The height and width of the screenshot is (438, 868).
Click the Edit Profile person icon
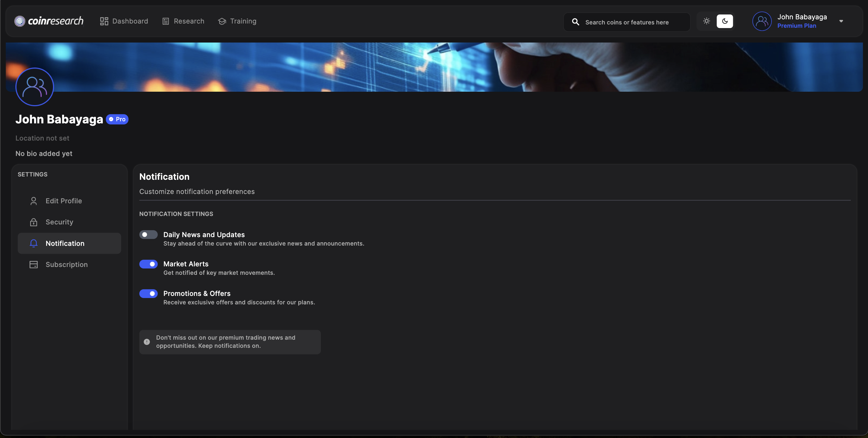tap(33, 201)
